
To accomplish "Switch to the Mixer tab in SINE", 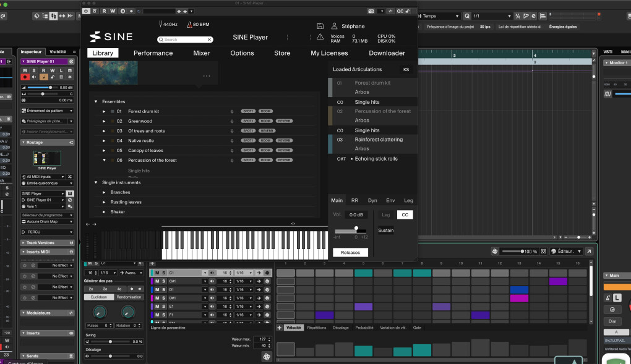I will pos(202,53).
